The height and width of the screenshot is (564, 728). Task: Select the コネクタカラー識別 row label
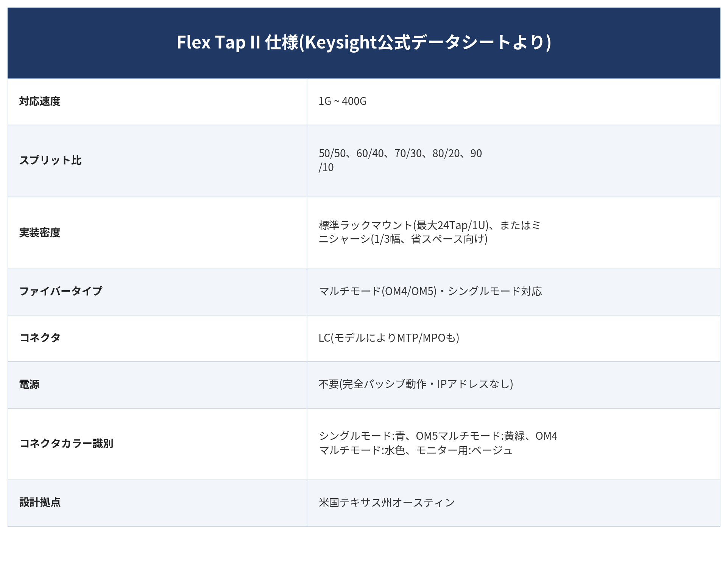click(x=66, y=443)
